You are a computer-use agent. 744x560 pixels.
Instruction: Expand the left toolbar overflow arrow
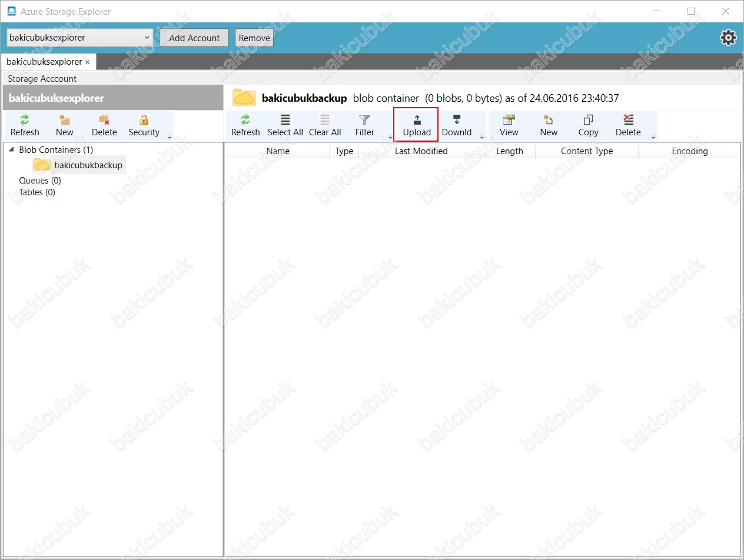click(x=170, y=136)
